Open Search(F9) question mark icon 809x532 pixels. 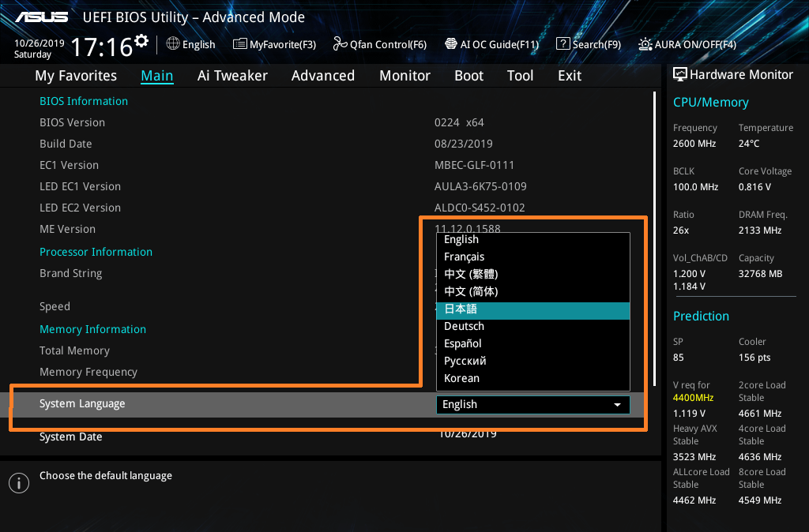pos(563,44)
